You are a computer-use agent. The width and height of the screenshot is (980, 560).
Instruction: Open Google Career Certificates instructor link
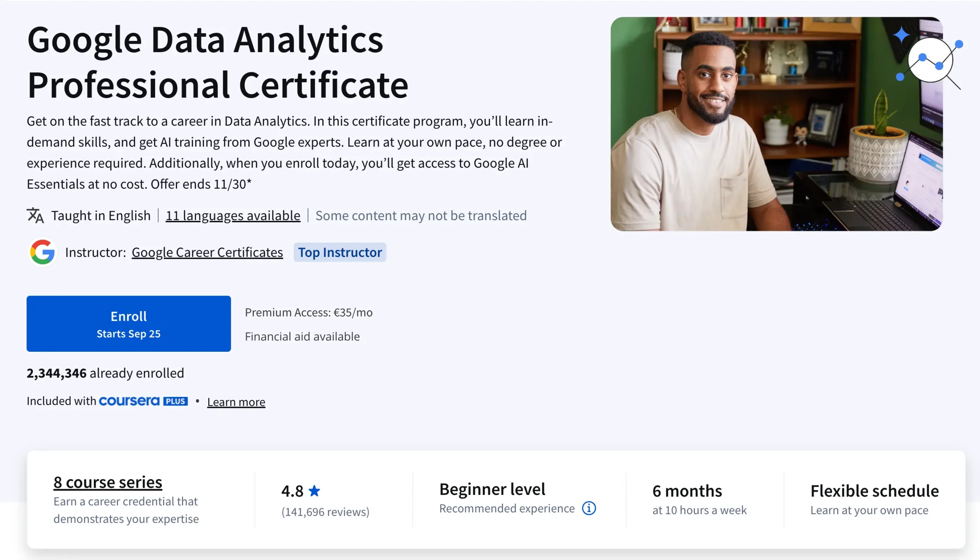[x=207, y=252]
